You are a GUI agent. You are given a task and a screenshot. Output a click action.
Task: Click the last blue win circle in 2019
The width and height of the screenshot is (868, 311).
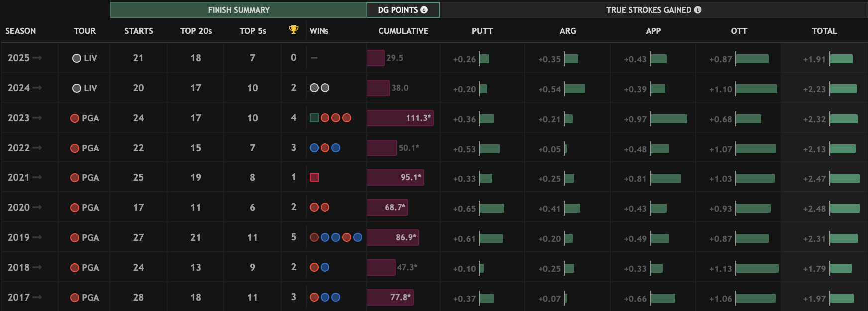(358, 237)
